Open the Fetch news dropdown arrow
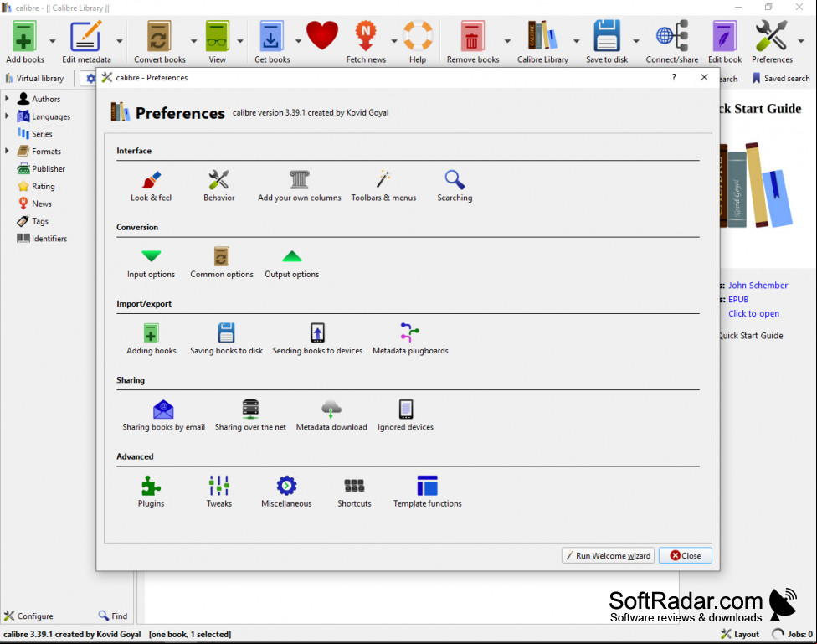This screenshot has width=817, height=644. pos(394,41)
